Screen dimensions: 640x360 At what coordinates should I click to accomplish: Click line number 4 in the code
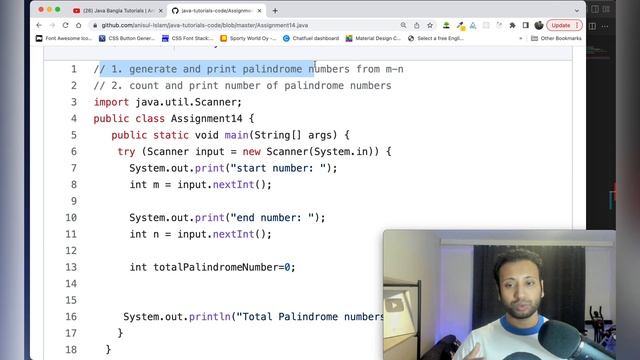(74, 118)
